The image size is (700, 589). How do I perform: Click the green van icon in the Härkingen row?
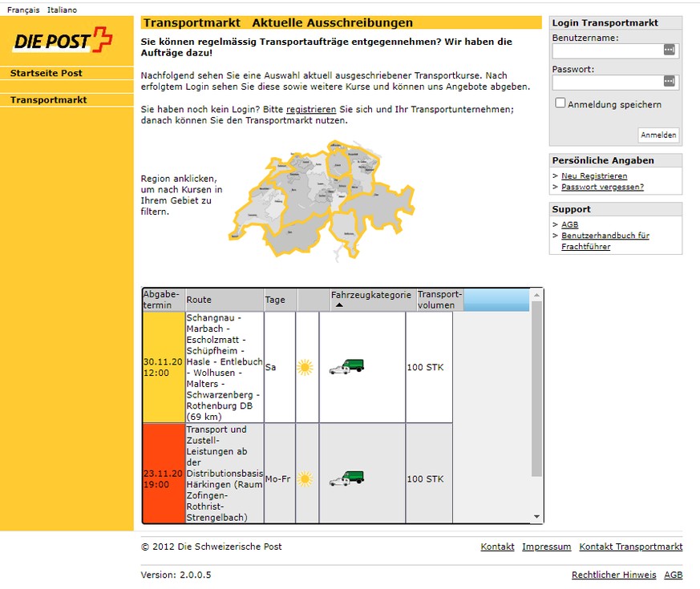pyautogui.click(x=347, y=478)
